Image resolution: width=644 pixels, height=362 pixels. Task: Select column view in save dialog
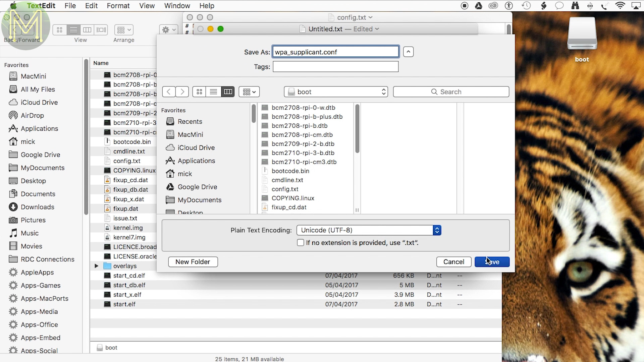(228, 92)
